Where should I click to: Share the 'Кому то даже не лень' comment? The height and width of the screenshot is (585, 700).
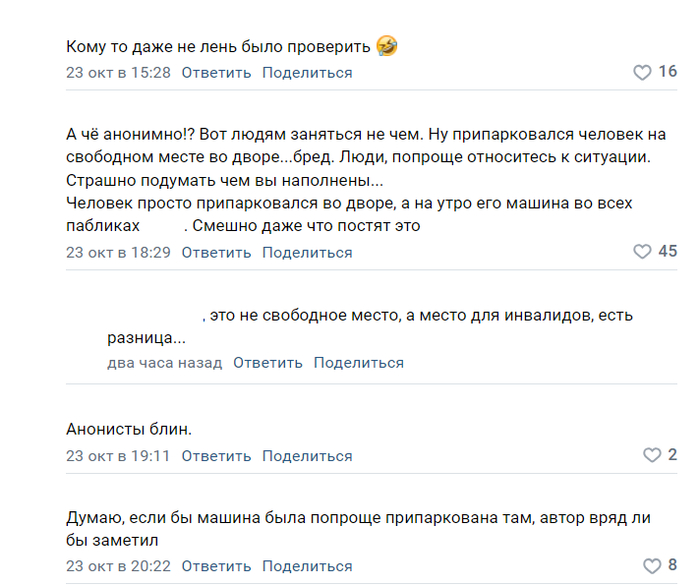click(x=307, y=73)
